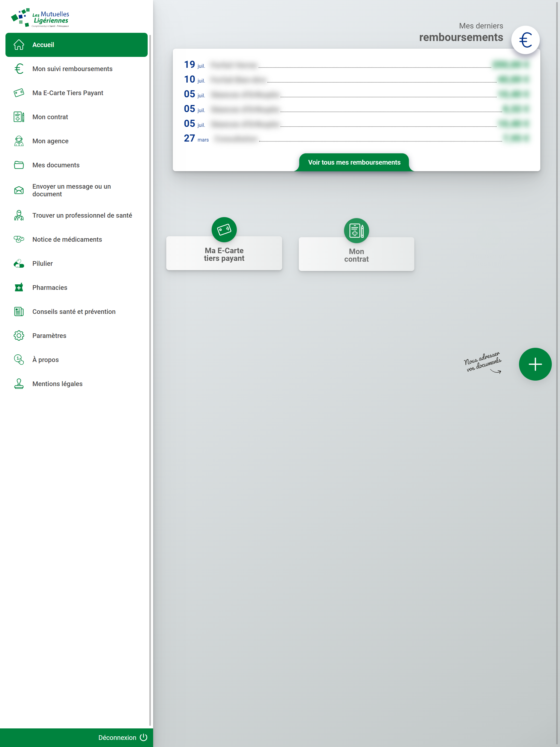The image size is (560, 747).
Task: Select Envoyer un message ou un document
Action: (76, 190)
